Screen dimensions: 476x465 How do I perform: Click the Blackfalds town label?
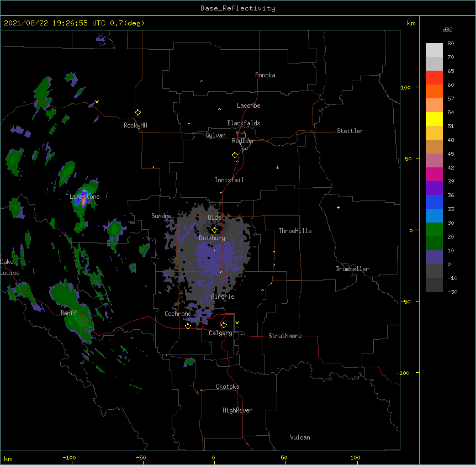click(x=244, y=123)
